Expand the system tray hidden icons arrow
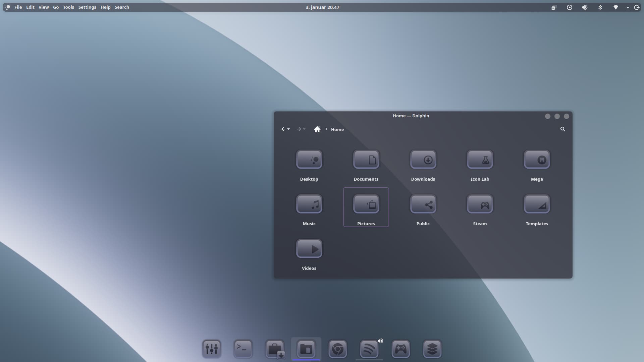This screenshot has width=644, height=362. [x=628, y=7]
